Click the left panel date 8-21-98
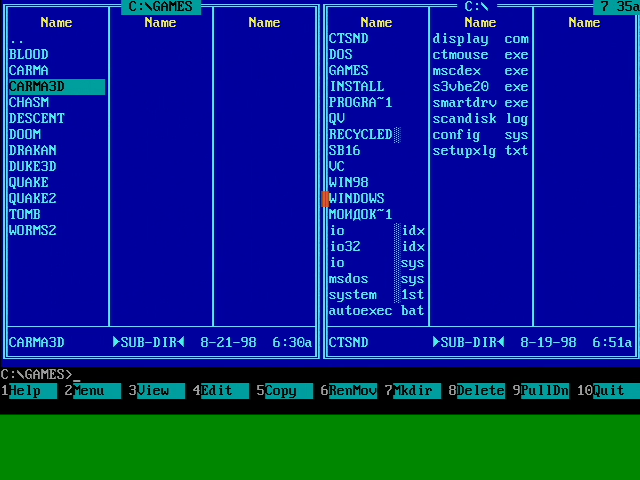Screen dimensions: 640x480 click(x=228, y=342)
